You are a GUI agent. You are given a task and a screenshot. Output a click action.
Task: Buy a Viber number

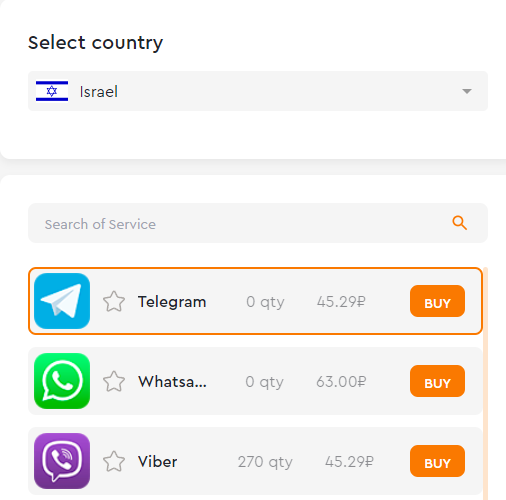coord(437,461)
